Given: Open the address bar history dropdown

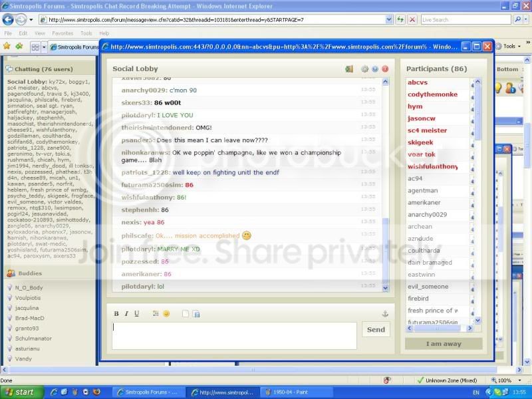Looking at the screenshot, I should (x=389, y=20).
